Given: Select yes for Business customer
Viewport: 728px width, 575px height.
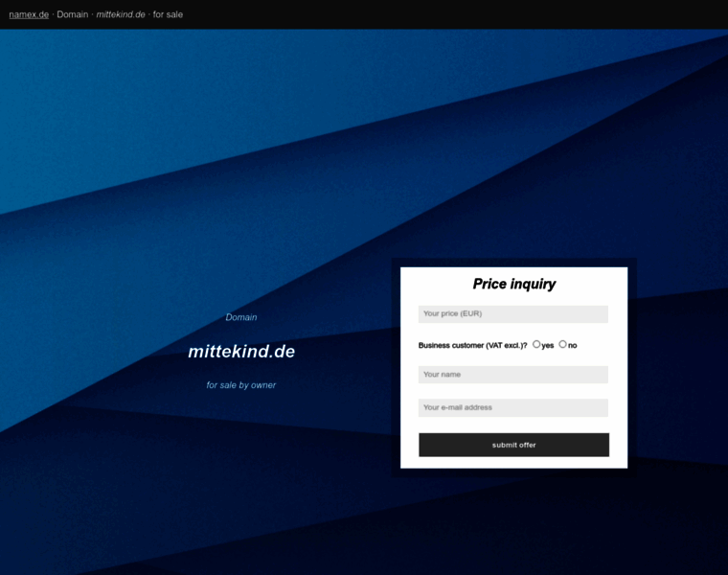Looking at the screenshot, I should [x=536, y=344].
